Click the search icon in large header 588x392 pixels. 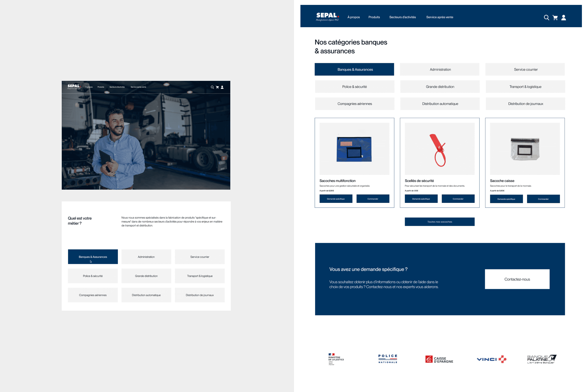(x=546, y=17)
